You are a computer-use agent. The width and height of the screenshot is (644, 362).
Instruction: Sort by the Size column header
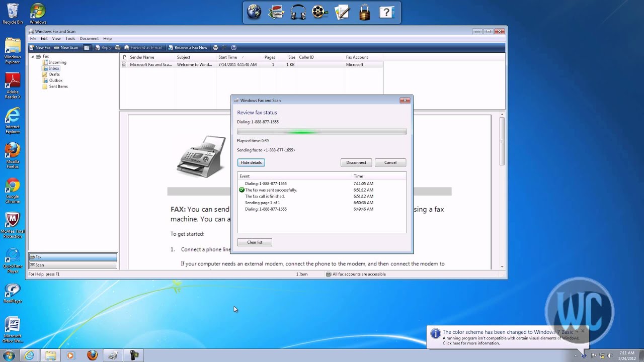[287, 57]
